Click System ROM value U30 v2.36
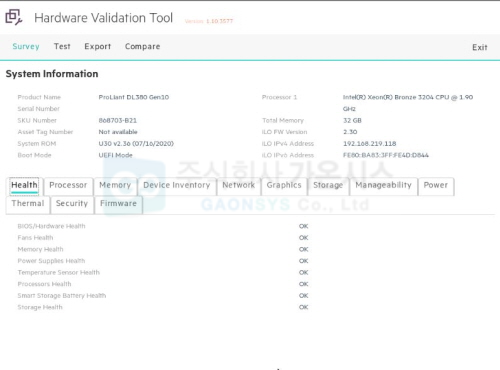The image size is (500, 370). coord(136,144)
